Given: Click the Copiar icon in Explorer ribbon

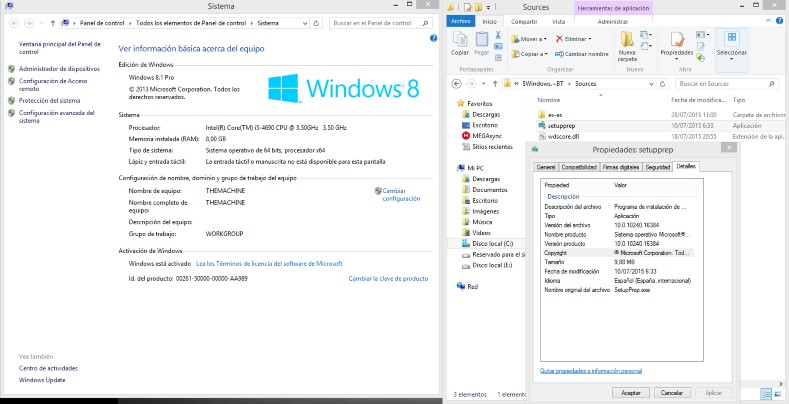Looking at the screenshot, I should click(460, 39).
